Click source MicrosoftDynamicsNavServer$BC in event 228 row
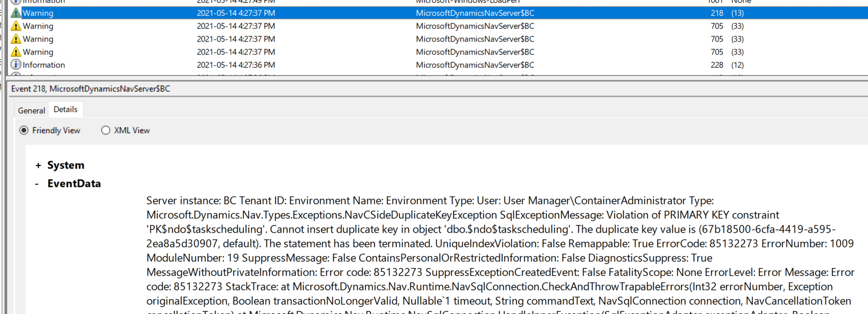 point(475,65)
